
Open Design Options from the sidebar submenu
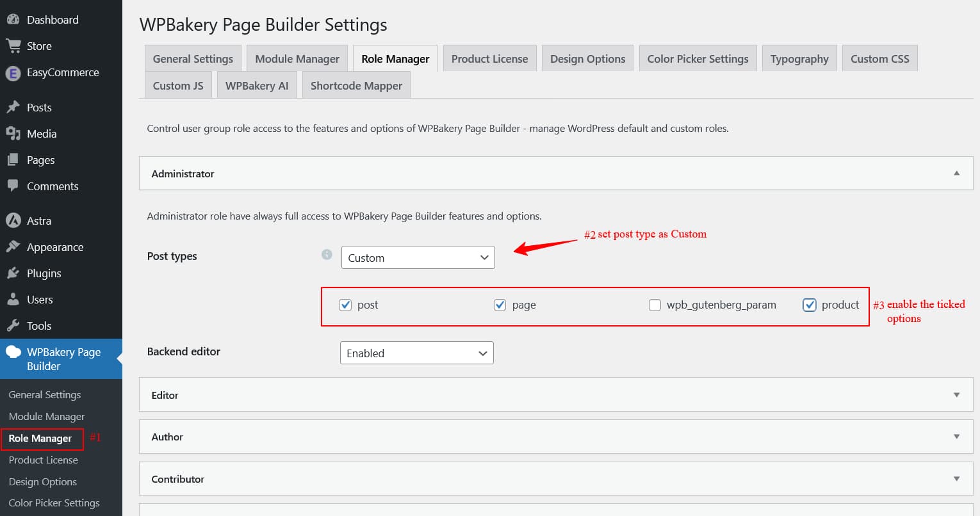click(x=42, y=481)
